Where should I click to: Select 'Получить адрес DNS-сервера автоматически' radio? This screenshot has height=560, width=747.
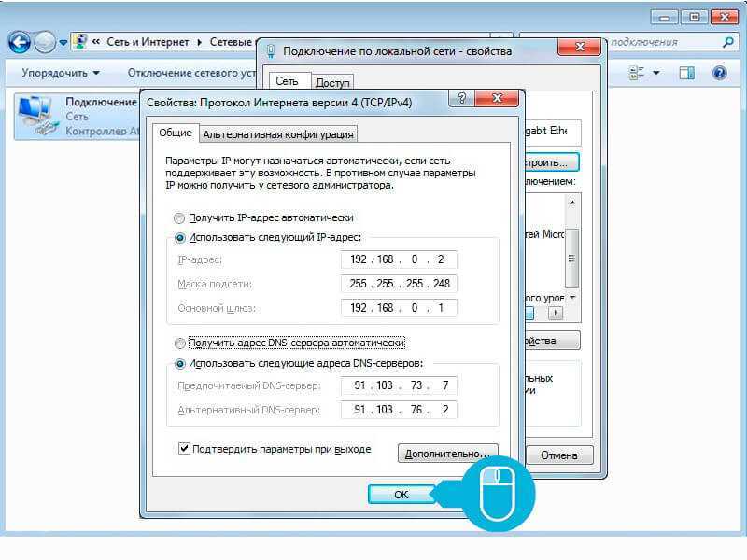coord(179,343)
